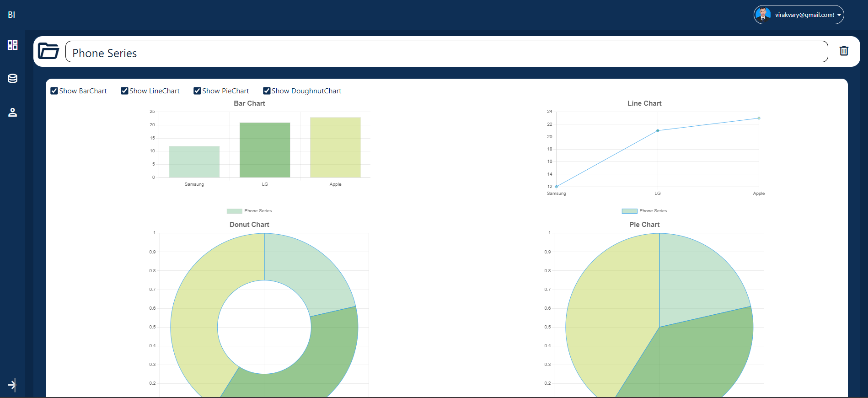Toggle Phone Series legend under Line Chart
The image size is (868, 398).
tap(644, 211)
